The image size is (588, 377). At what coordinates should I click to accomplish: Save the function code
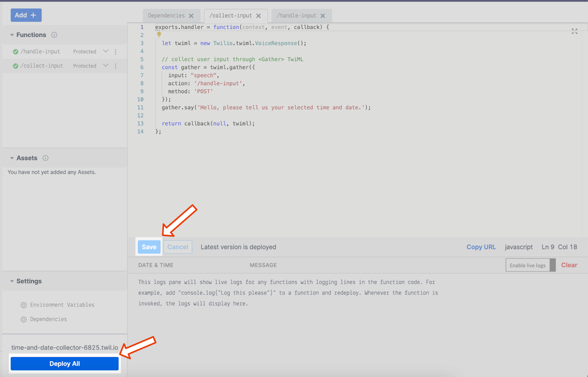(149, 247)
